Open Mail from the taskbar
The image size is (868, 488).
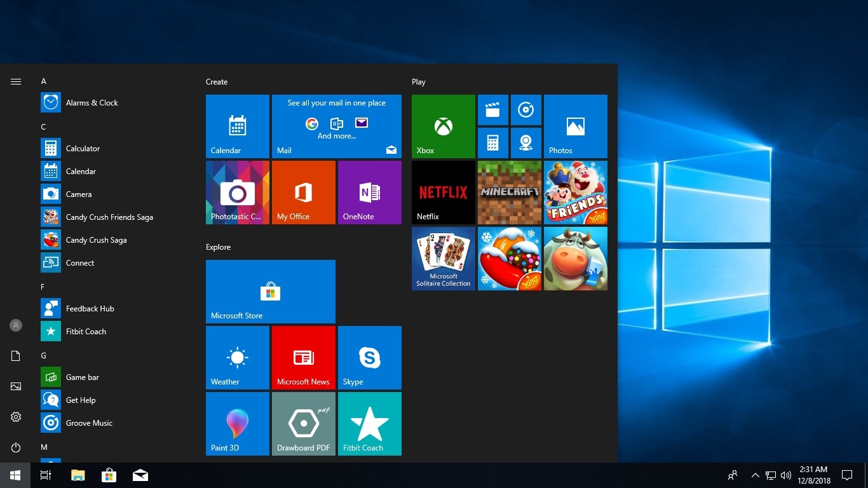140,475
